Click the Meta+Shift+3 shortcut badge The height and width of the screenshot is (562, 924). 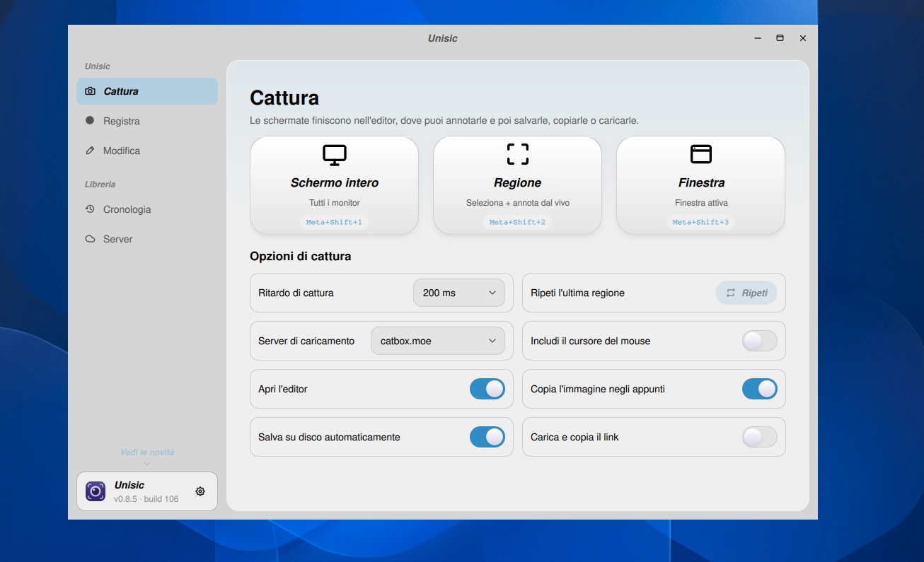[701, 222]
